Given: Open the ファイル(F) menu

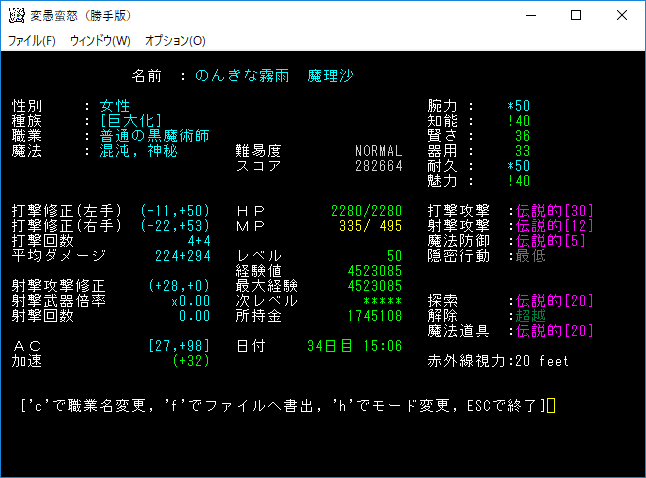Looking at the screenshot, I should pos(32,41).
